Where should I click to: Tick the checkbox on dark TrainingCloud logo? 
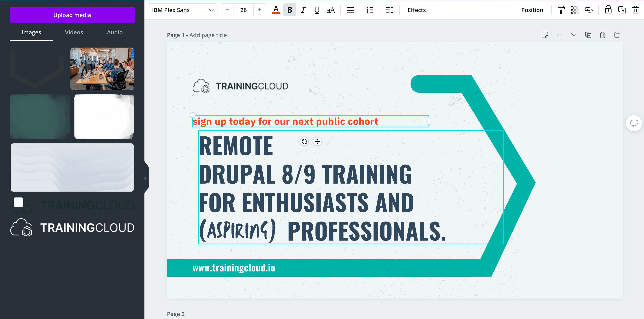pyautogui.click(x=18, y=202)
